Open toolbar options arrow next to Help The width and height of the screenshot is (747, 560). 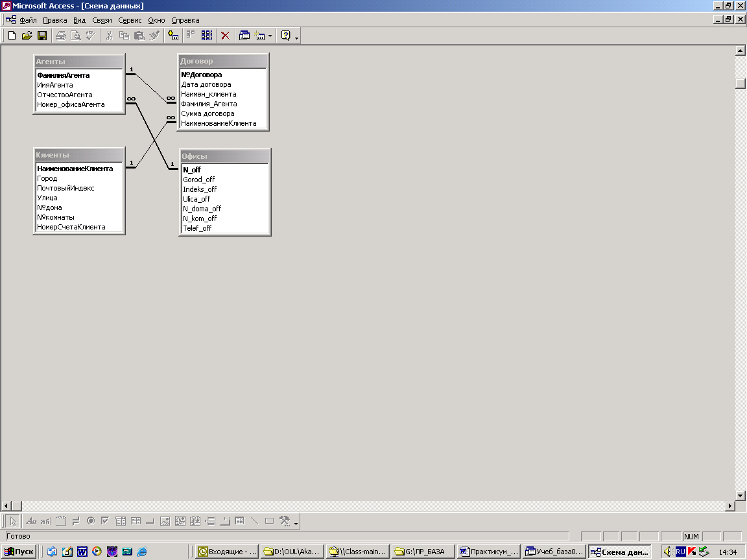tap(296, 37)
